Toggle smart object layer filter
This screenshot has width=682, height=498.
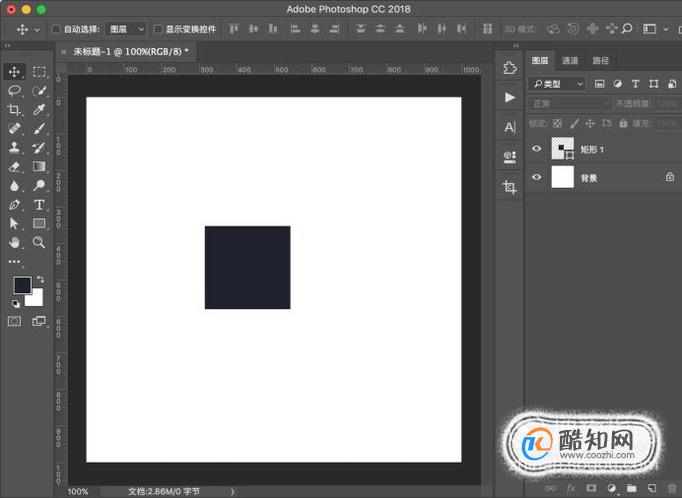tap(672, 84)
